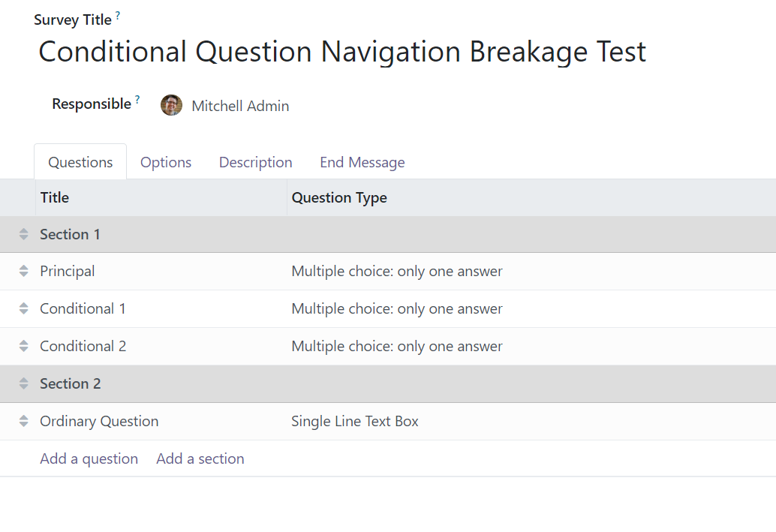776x532 pixels.
Task: Switch to the End Message tab
Action: pos(362,162)
